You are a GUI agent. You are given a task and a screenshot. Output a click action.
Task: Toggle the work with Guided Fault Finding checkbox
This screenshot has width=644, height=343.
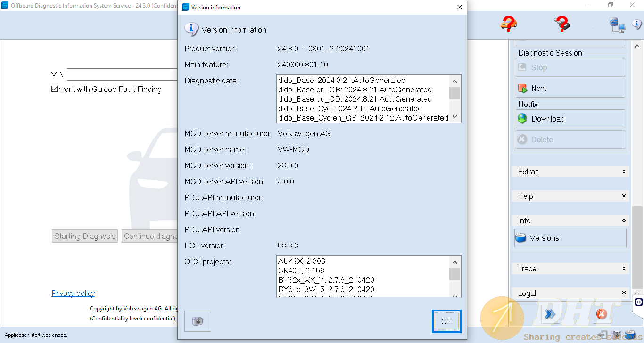click(55, 89)
